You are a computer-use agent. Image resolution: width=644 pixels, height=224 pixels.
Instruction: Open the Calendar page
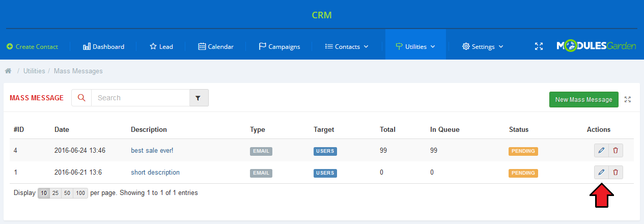(x=216, y=46)
